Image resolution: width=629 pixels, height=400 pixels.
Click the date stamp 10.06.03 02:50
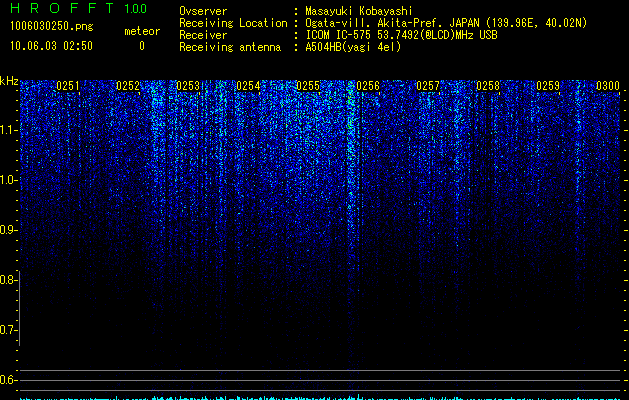[x=51, y=46]
